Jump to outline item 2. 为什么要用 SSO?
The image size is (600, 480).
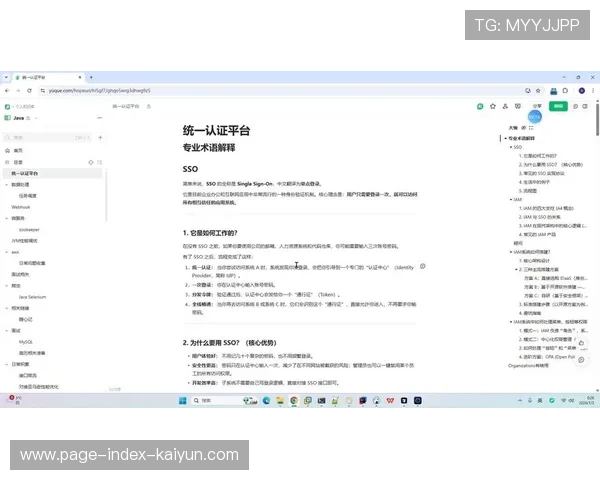551,165
